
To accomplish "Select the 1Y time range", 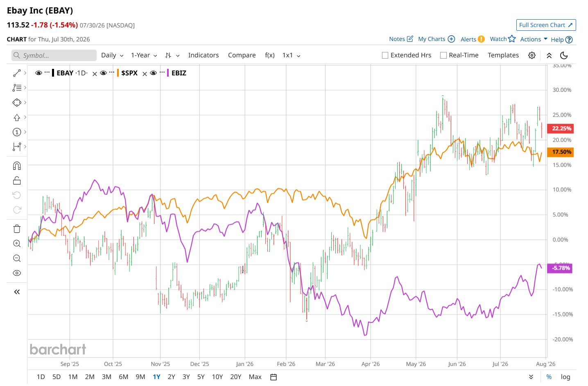I will click(156, 377).
